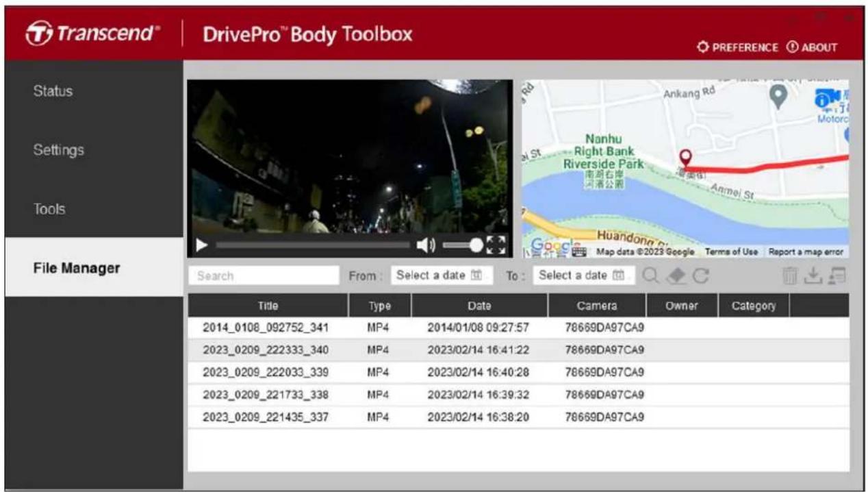Click date 2014/01/08 09:27:57

tap(478, 328)
